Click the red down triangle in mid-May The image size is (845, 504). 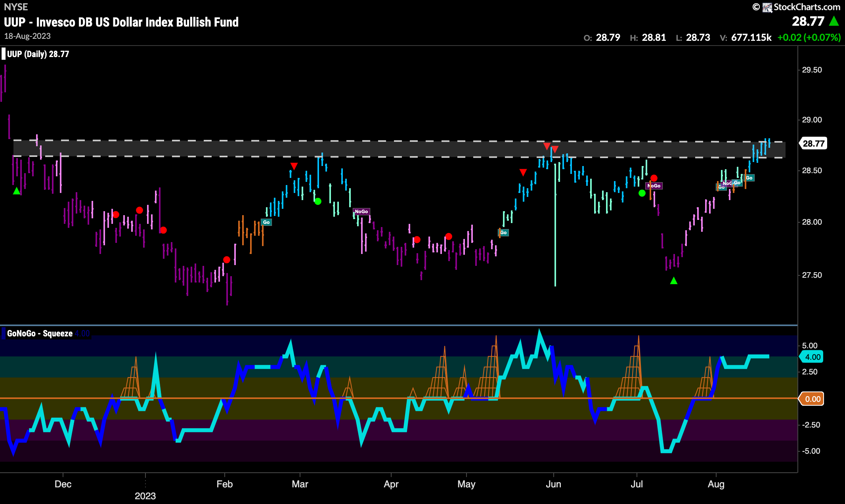(523, 172)
